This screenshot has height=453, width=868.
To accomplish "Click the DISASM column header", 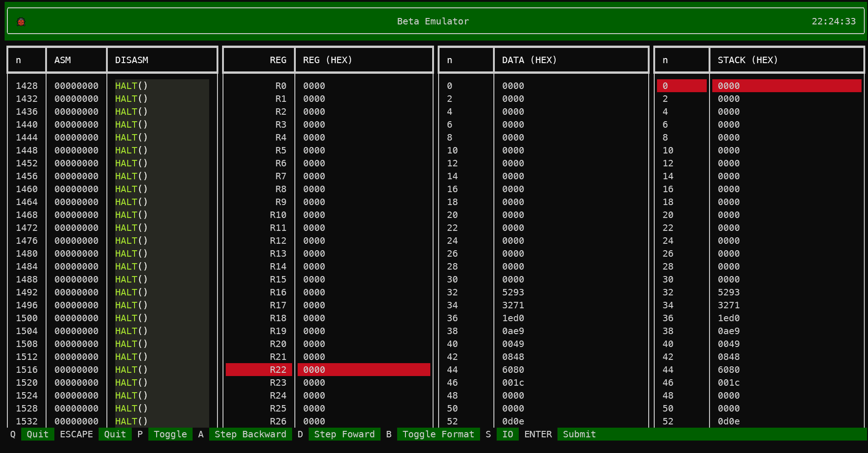I will click(132, 60).
